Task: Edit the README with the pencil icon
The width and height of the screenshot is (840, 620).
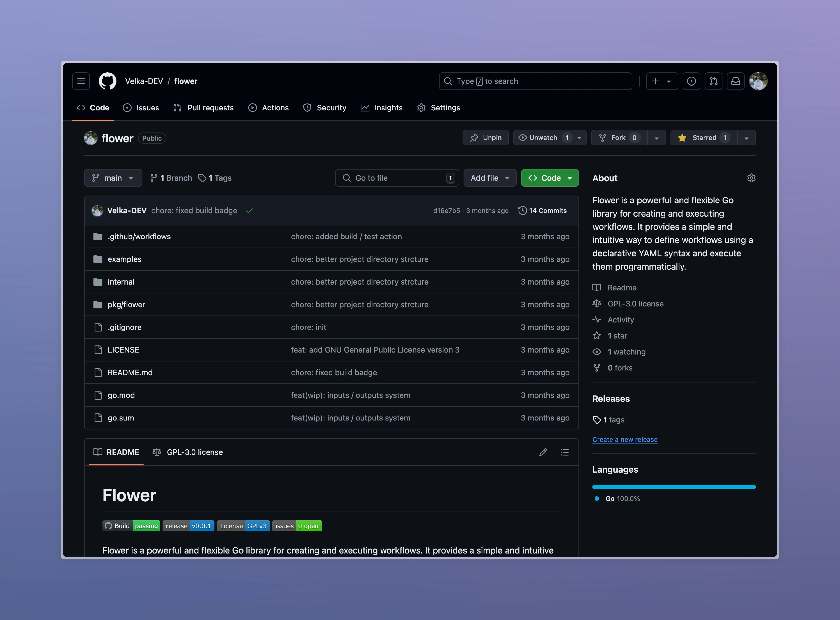Action: 543,452
